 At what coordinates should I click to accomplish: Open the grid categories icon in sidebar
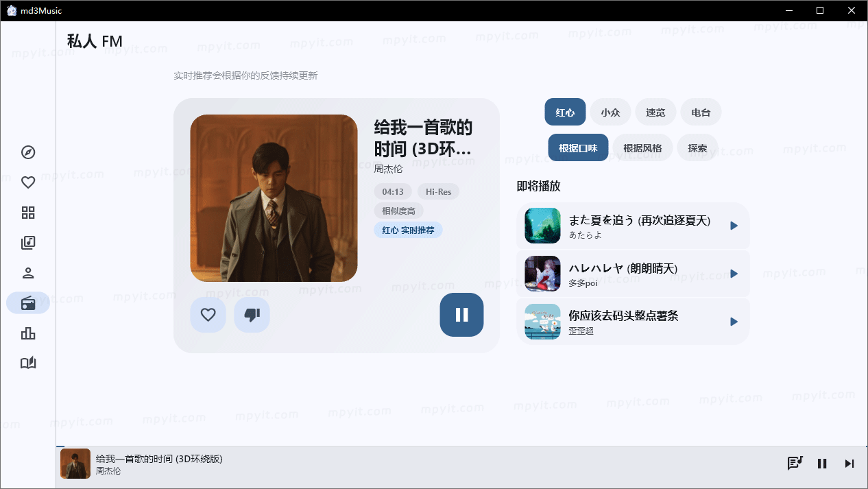pyautogui.click(x=28, y=213)
